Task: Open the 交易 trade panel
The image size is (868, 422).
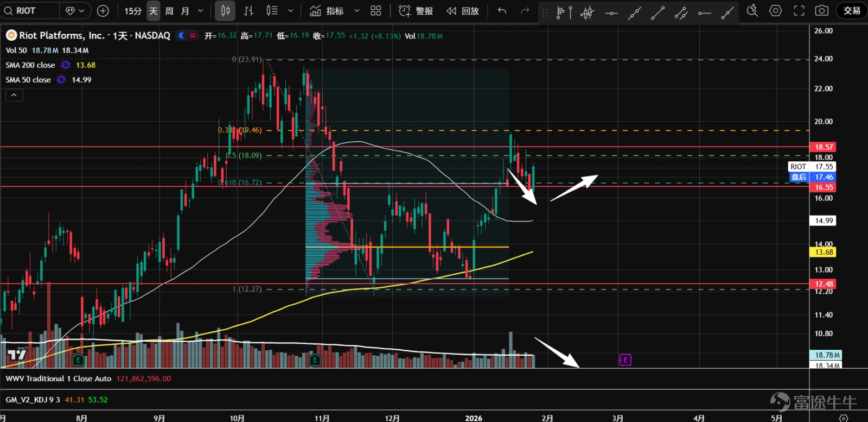Action: point(852,10)
